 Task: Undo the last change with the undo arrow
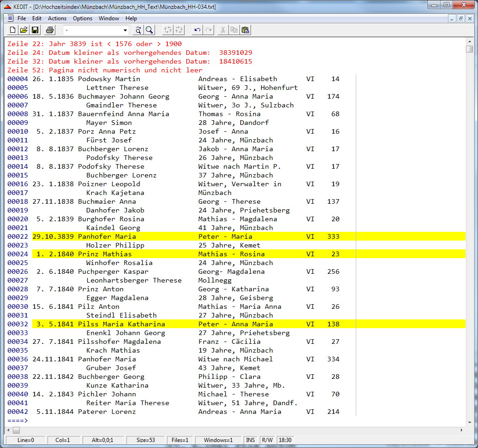(197, 30)
